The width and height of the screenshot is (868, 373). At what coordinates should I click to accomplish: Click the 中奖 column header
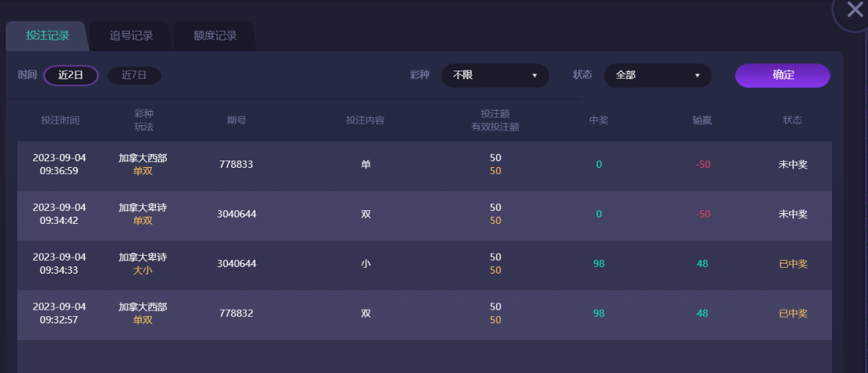coord(599,120)
